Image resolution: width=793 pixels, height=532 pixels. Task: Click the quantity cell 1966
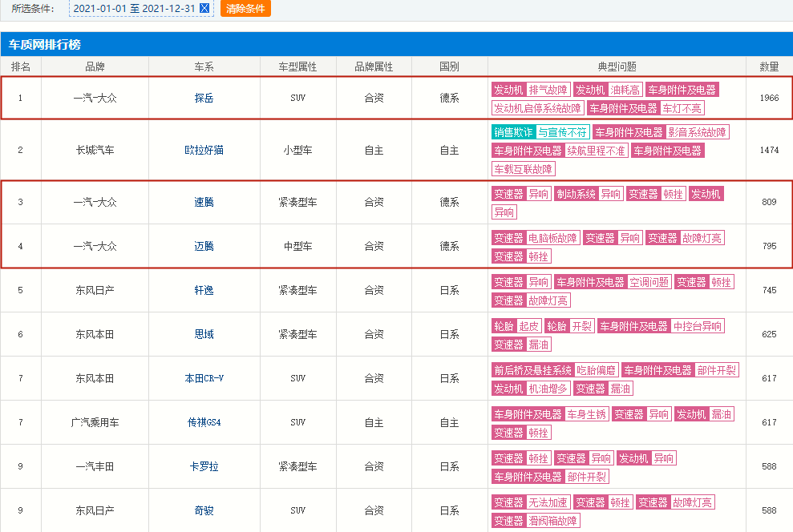tap(769, 98)
